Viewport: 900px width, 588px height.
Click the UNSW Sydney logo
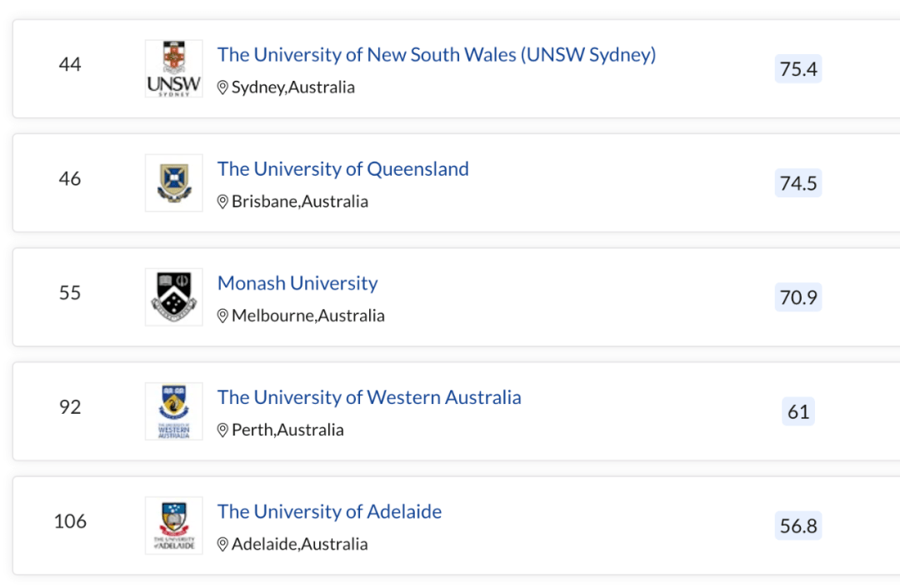click(174, 68)
